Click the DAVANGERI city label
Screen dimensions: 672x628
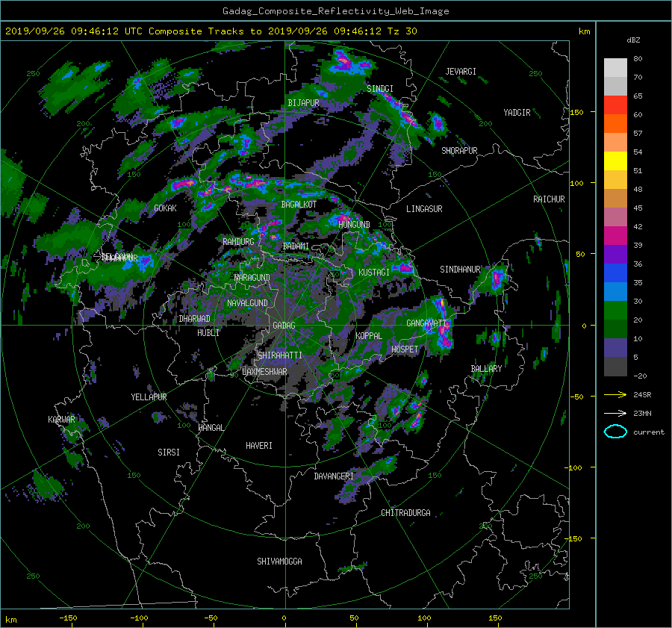tap(334, 476)
